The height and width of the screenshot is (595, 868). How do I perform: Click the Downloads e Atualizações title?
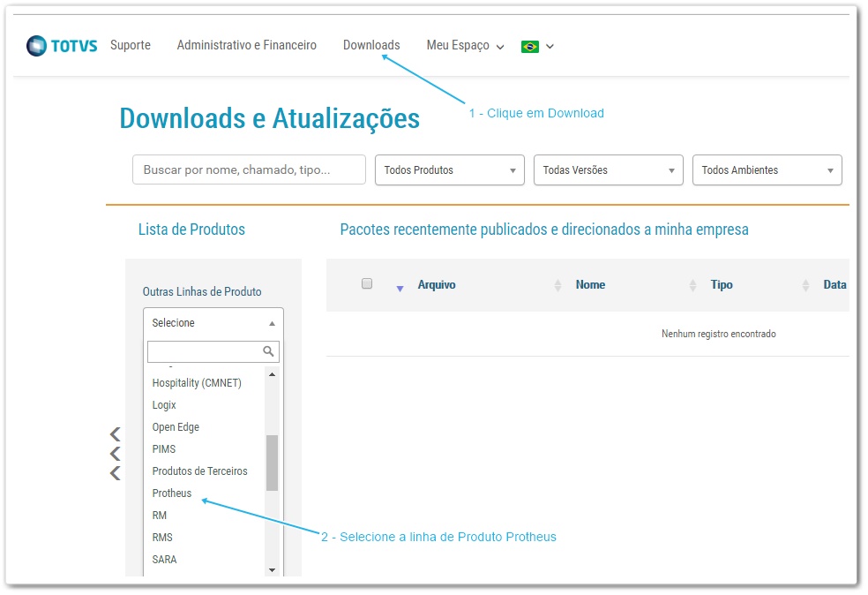pos(270,118)
